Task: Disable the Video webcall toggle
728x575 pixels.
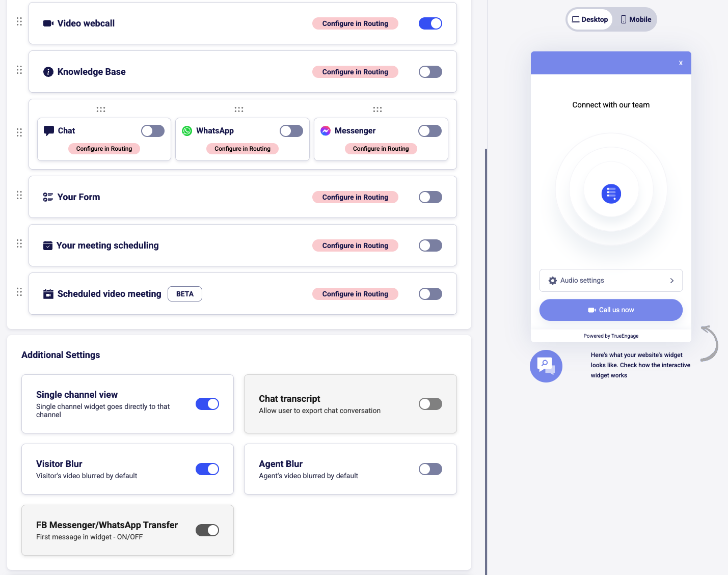Action: [430, 23]
